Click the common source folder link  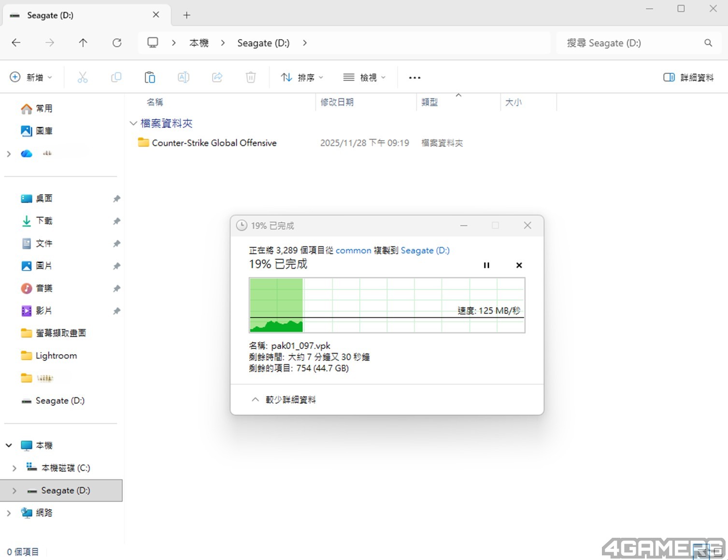pyautogui.click(x=353, y=250)
